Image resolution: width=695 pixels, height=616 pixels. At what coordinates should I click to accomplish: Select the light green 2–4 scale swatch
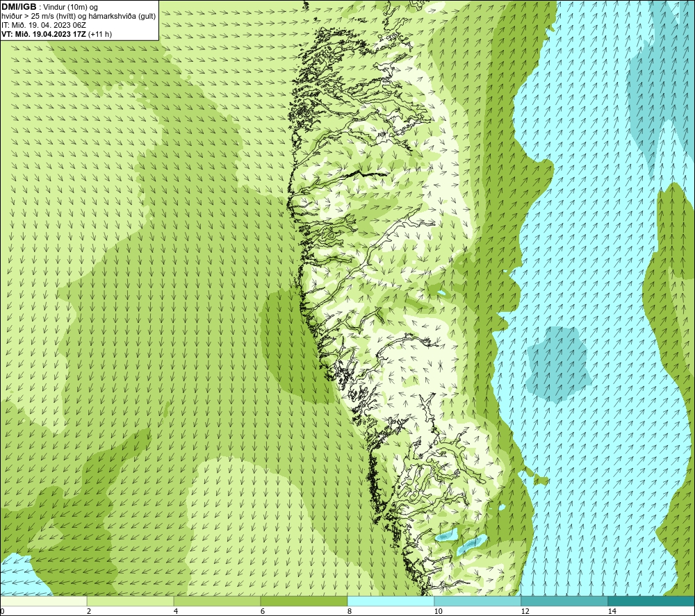coord(131,601)
